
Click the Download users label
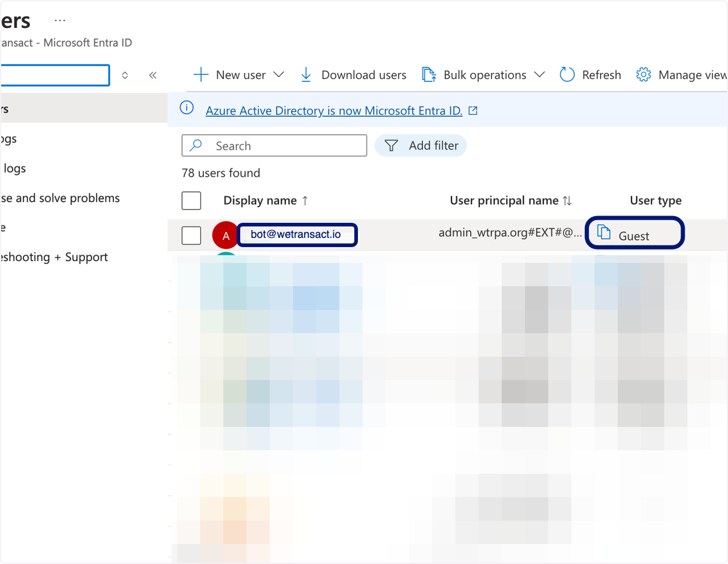[364, 75]
